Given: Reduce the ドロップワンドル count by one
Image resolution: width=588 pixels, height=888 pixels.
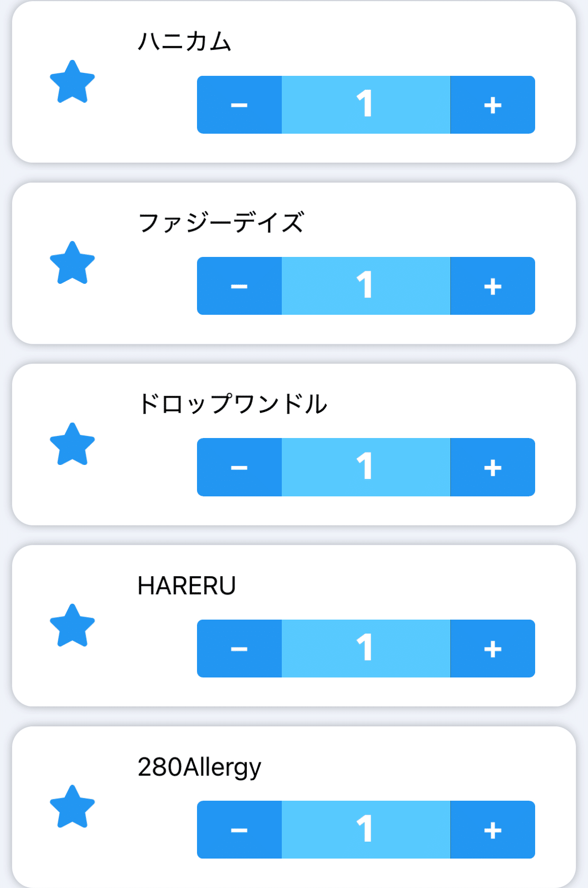Looking at the screenshot, I should (x=239, y=467).
